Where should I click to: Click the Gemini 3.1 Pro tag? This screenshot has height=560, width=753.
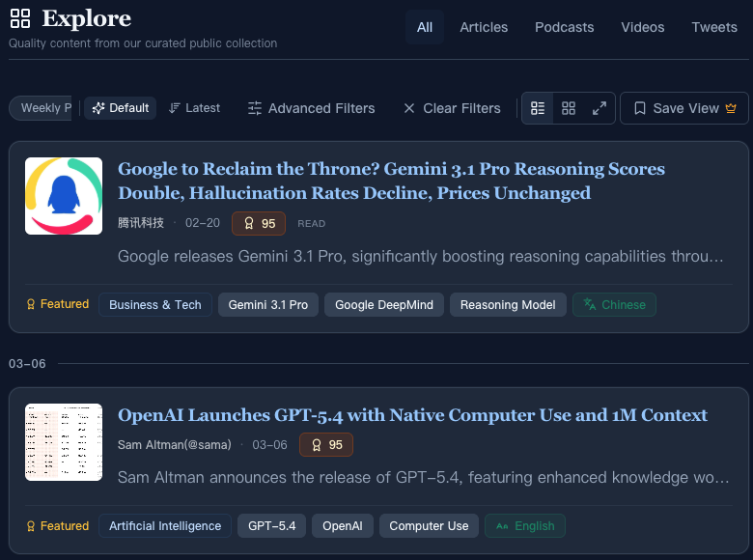[x=267, y=304]
